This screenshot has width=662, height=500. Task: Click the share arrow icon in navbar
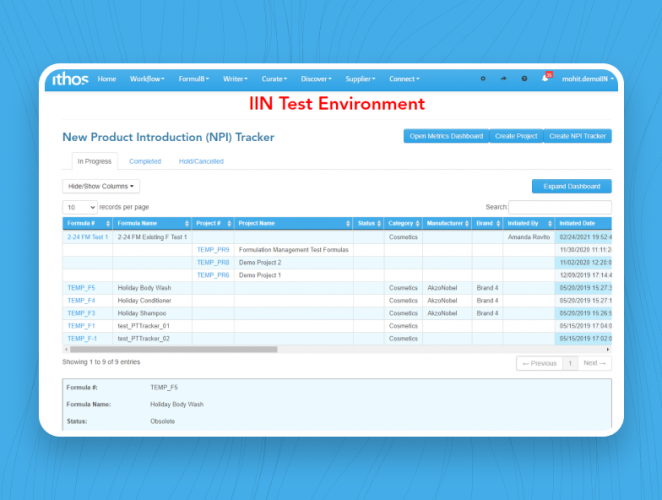point(503,79)
